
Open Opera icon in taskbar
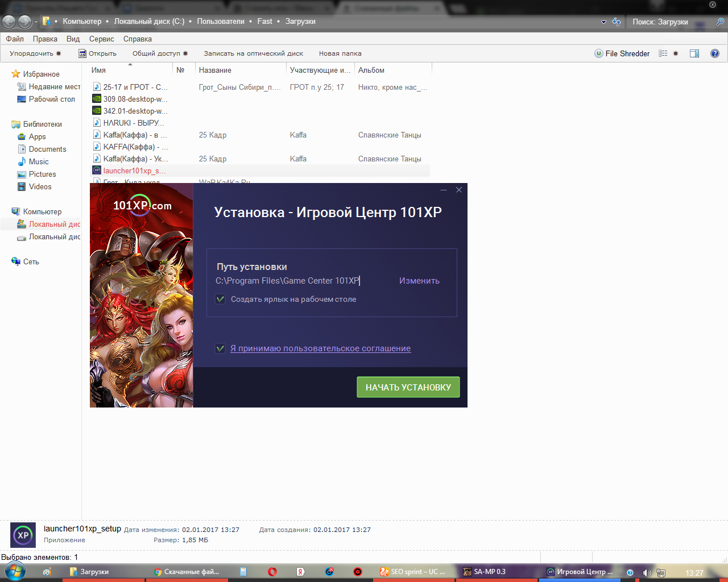pyautogui.click(x=272, y=572)
